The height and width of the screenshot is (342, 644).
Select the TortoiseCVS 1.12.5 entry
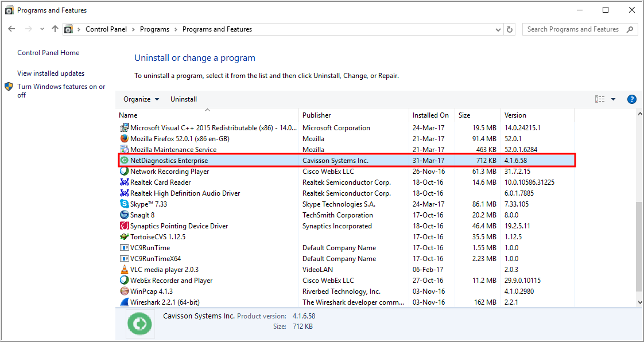pyautogui.click(x=158, y=237)
